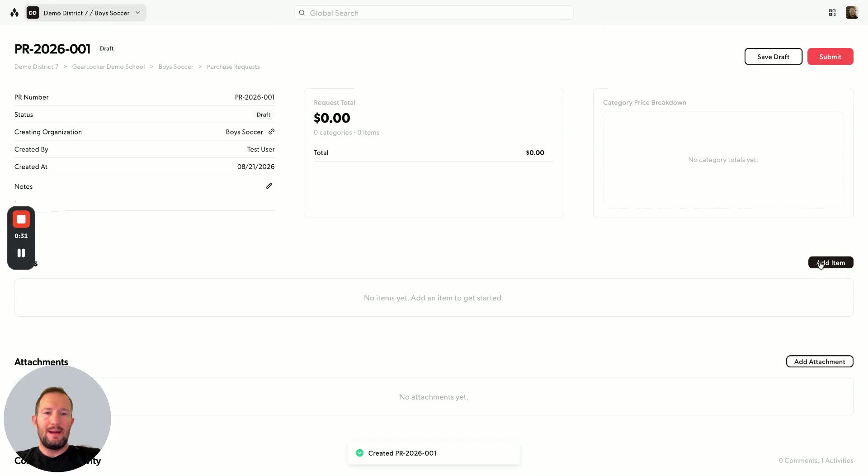Navigate to Boys Soccer breadcrumb
The width and height of the screenshot is (868, 476).
tap(176, 67)
